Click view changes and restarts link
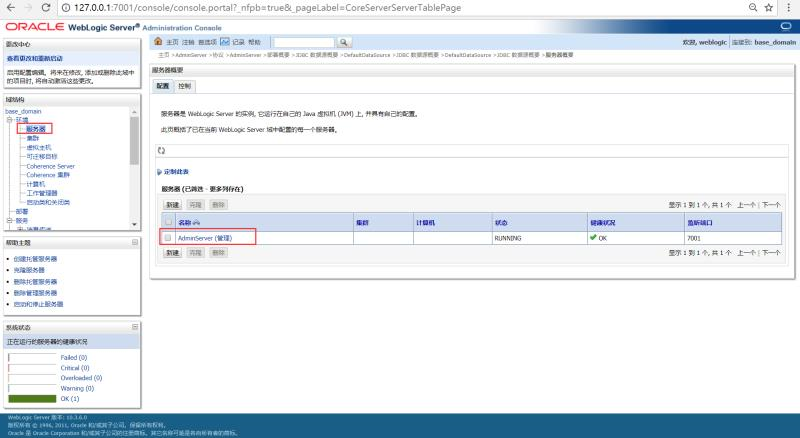Viewport: 800px width, 438px height. 35,59
